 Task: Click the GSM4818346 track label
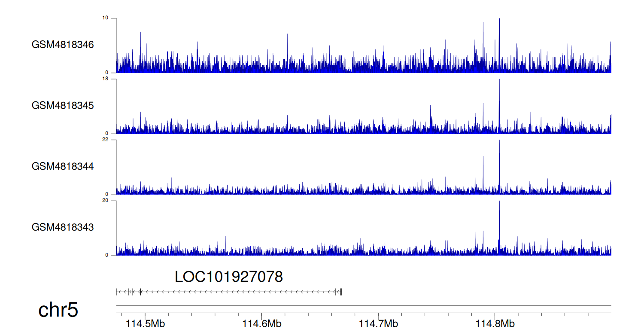tap(63, 45)
